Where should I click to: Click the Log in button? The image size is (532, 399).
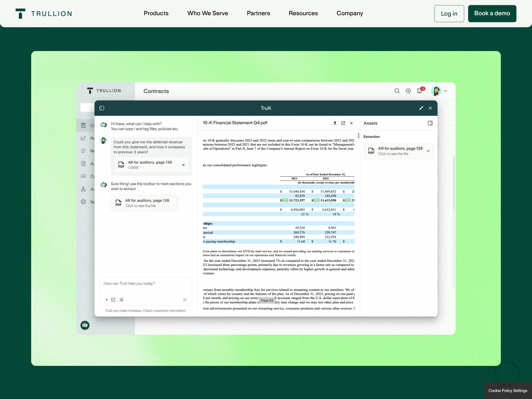449,14
